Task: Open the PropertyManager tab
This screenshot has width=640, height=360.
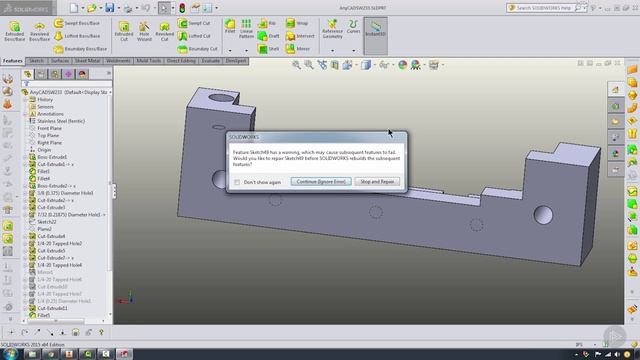Action: pos(41,74)
